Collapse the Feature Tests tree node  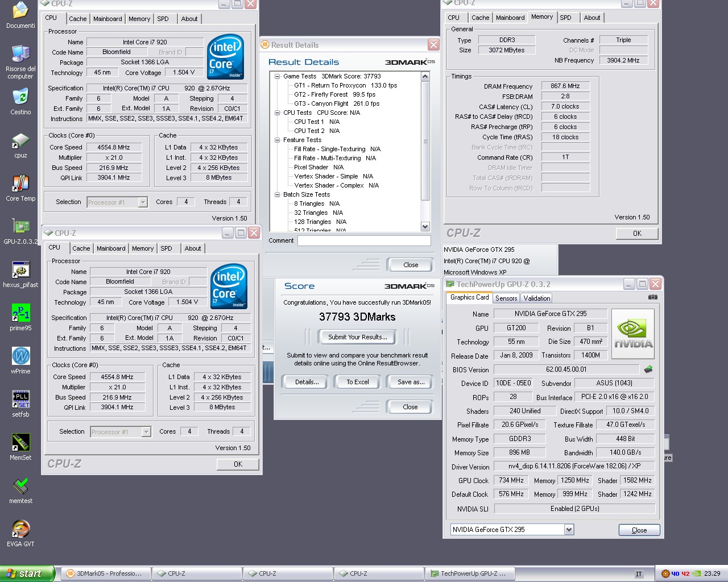277,140
